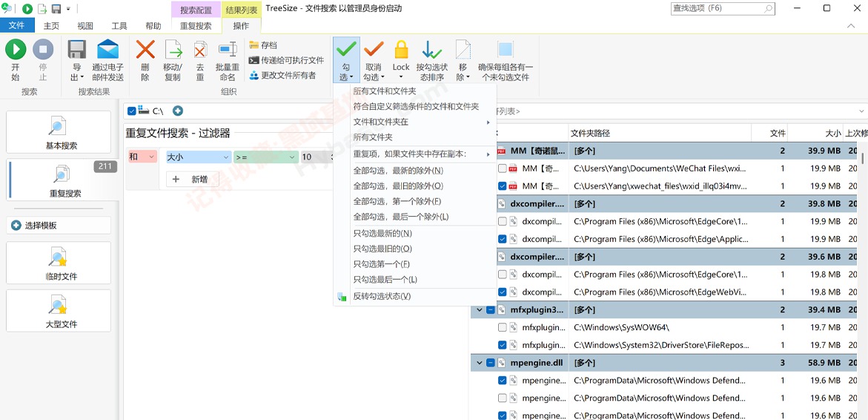Open quick access toolbar customize arrow
This screenshot has height=420, width=868.
point(69,9)
